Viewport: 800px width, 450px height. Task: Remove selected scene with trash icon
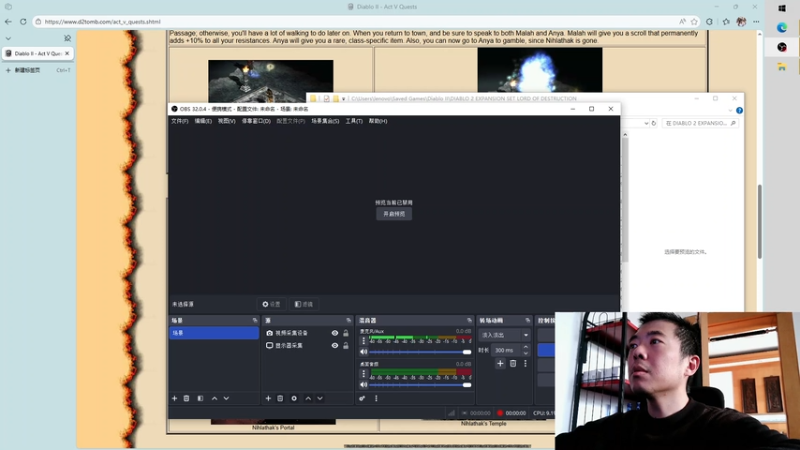[x=186, y=398]
